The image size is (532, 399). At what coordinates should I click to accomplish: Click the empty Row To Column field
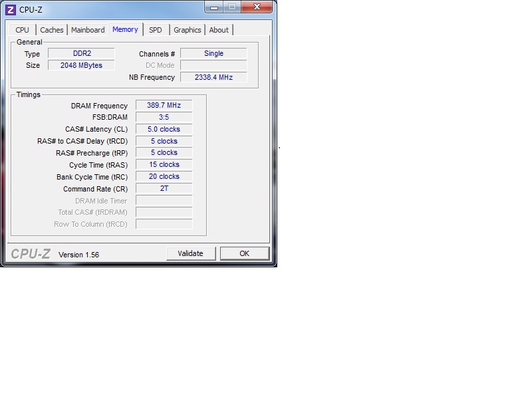[164, 224]
